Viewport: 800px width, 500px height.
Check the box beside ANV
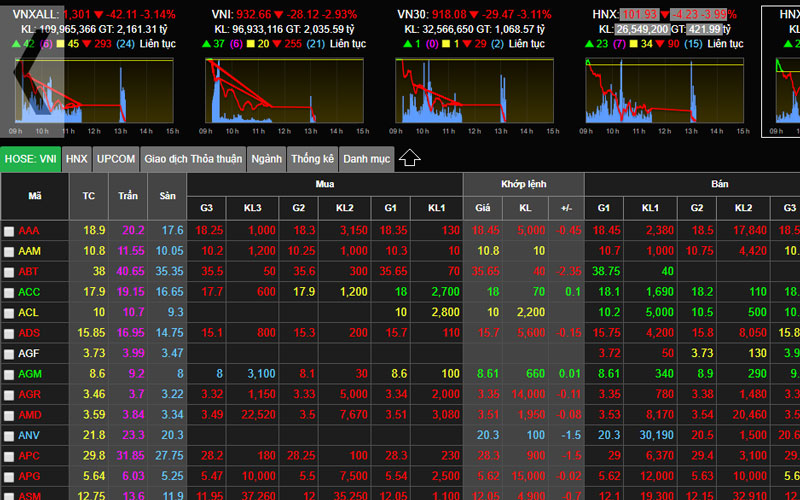(9, 435)
